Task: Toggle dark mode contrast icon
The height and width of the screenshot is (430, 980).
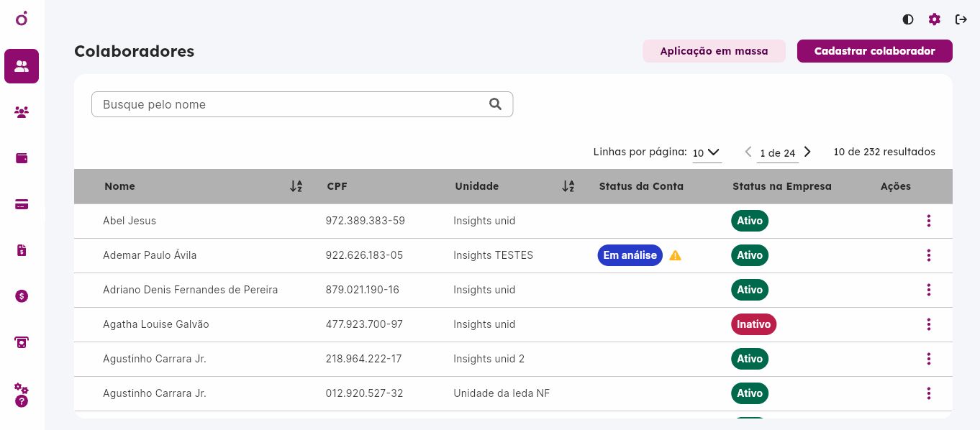Action: click(x=908, y=19)
